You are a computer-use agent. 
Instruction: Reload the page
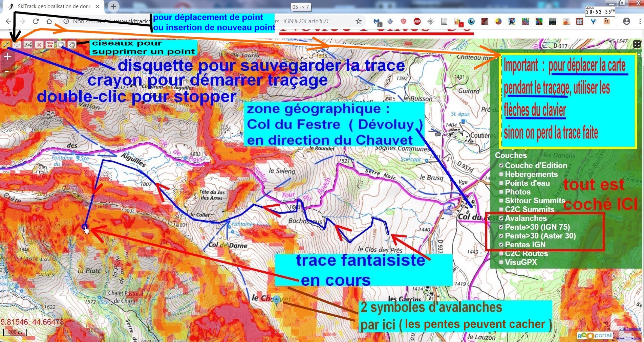point(36,21)
